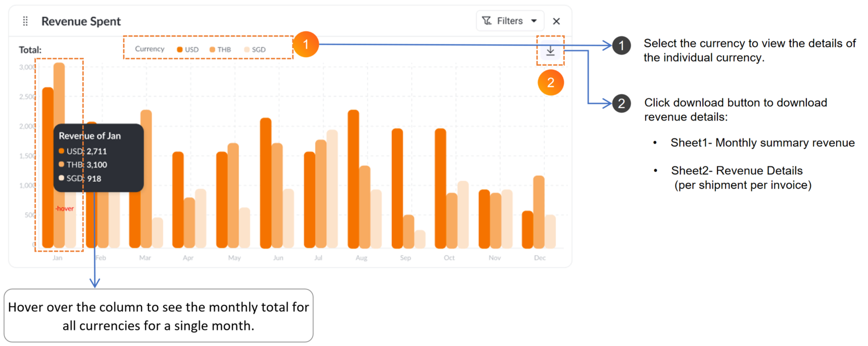Click the dark numbered circle 2 annotation
The width and height of the screenshot is (868, 346).
click(x=621, y=104)
